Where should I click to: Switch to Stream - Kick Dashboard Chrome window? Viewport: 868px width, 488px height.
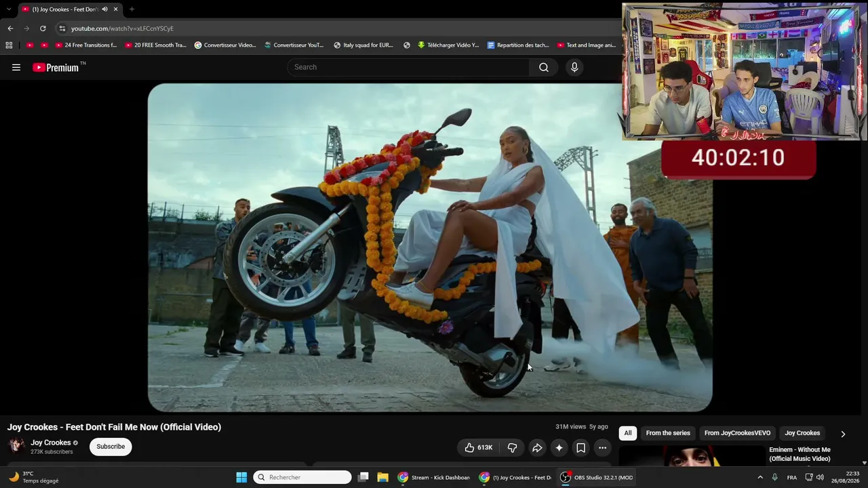[x=434, y=477]
